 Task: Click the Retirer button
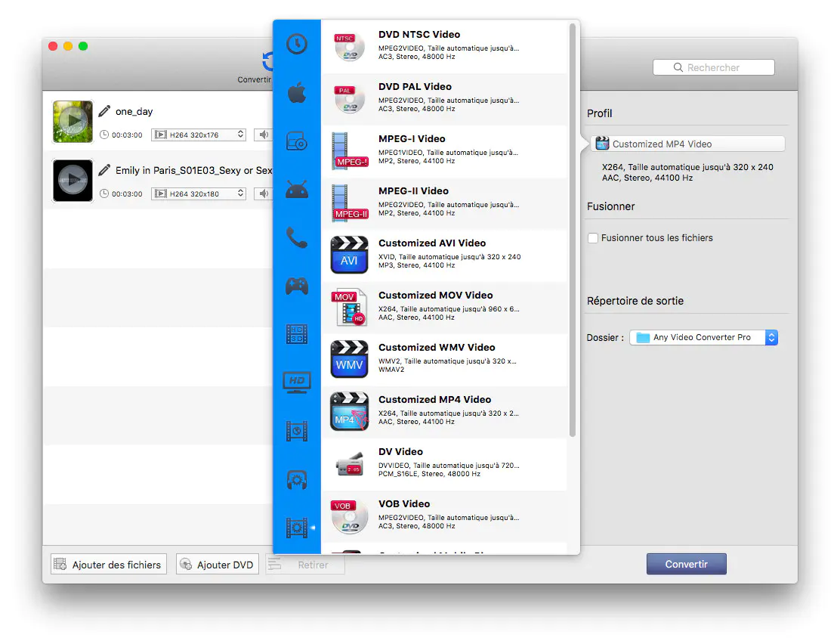(x=305, y=565)
